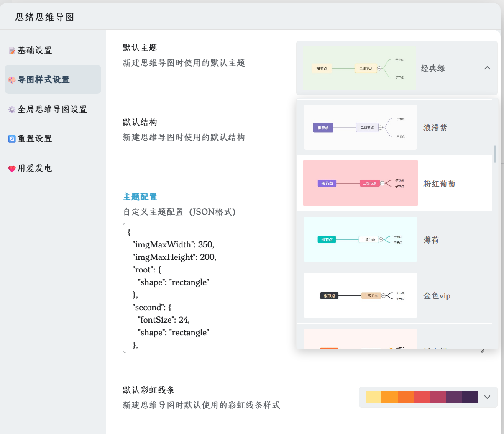Expand the rainbow line style dropdown arrow
The width and height of the screenshot is (504, 434).
pos(487,397)
